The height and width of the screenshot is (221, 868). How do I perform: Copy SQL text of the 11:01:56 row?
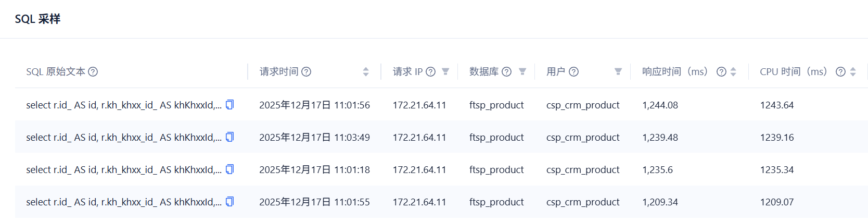pyautogui.click(x=229, y=104)
